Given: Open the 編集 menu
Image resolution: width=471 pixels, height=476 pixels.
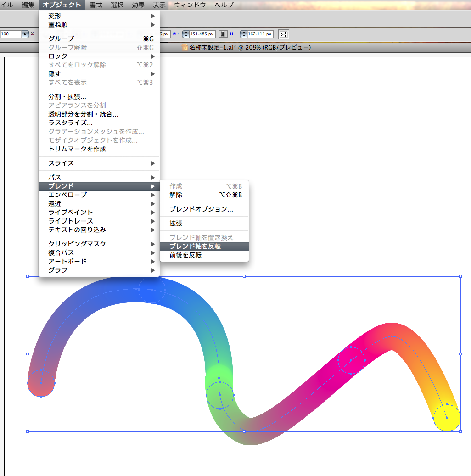Looking at the screenshot, I should (x=28, y=5).
